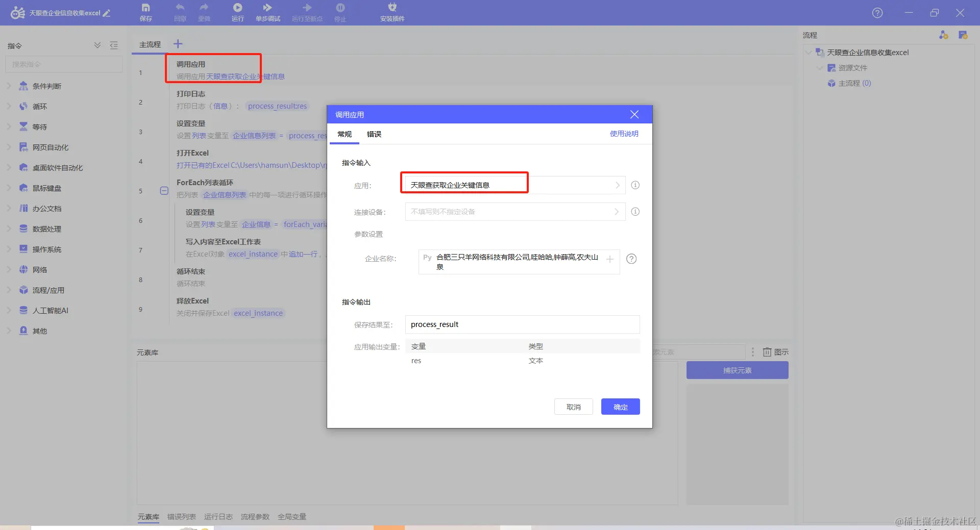Click the 条件判断 category icon
Screen dimensions: 980x530
23,86
